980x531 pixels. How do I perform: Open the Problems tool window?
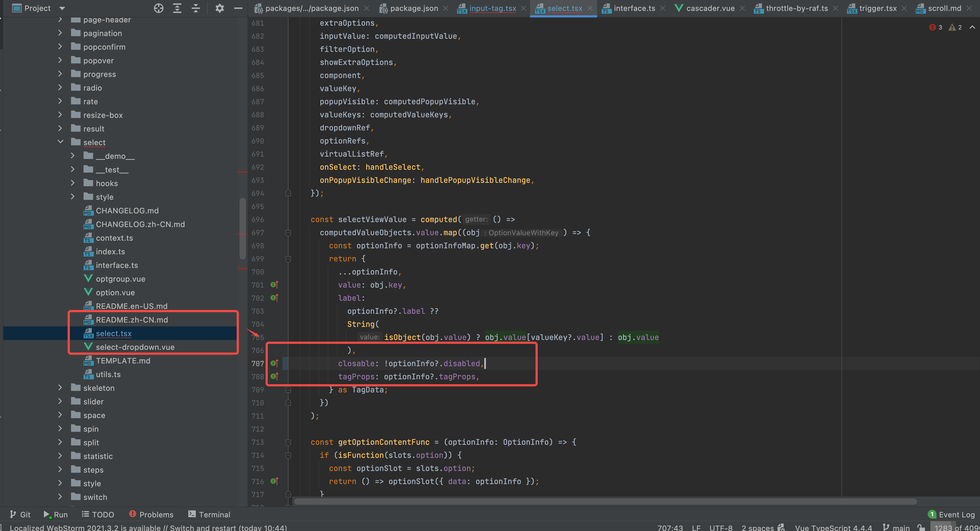point(151,514)
